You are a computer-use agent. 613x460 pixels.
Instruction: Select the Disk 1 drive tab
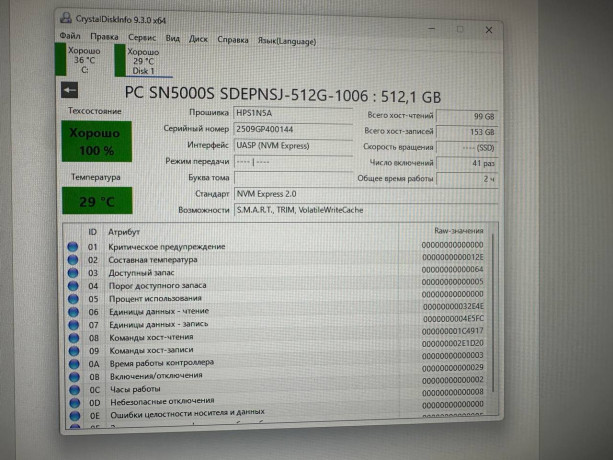pos(143,61)
